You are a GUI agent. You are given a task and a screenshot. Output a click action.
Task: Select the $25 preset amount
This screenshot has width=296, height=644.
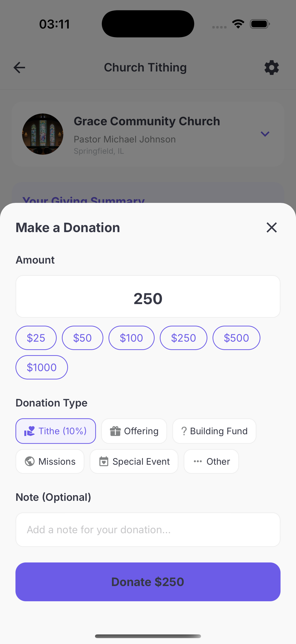point(36,338)
